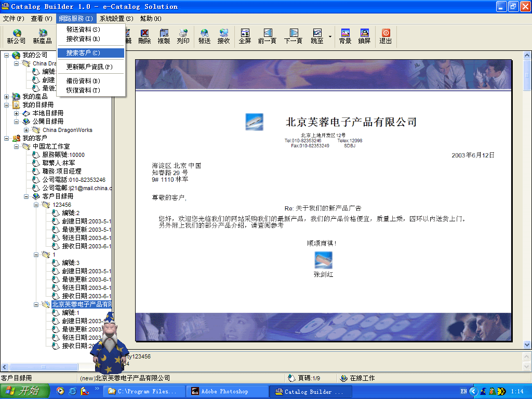Select the 我的產品 tree item

[35, 97]
